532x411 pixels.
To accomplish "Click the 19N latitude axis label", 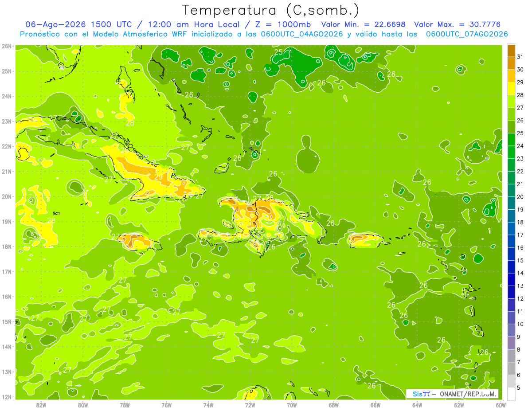I will [7, 222].
